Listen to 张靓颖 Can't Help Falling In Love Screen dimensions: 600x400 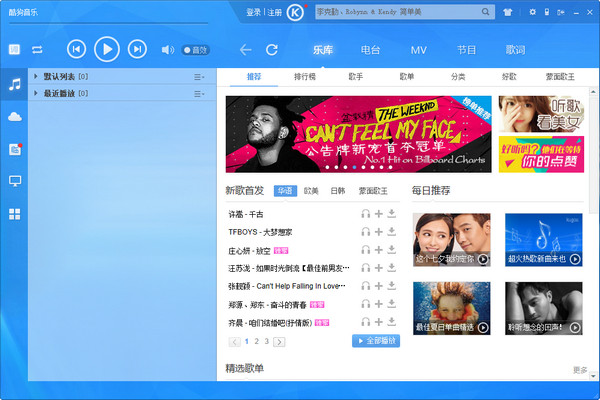point(365,286)
